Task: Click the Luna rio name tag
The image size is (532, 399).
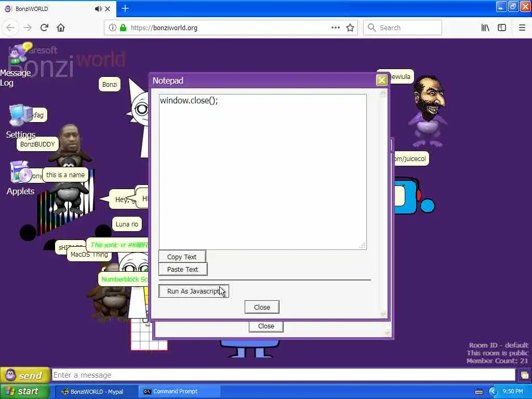Action: [127, 224]
